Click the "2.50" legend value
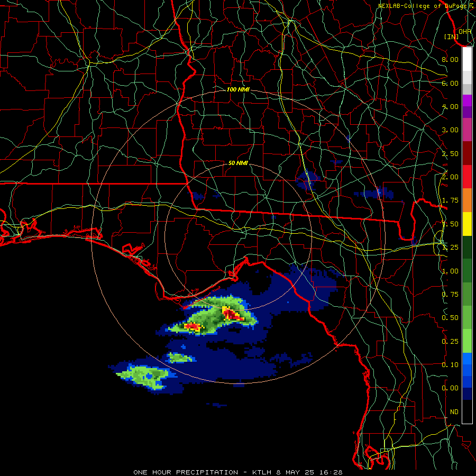476x476 pixels. (x=450, y=153)
